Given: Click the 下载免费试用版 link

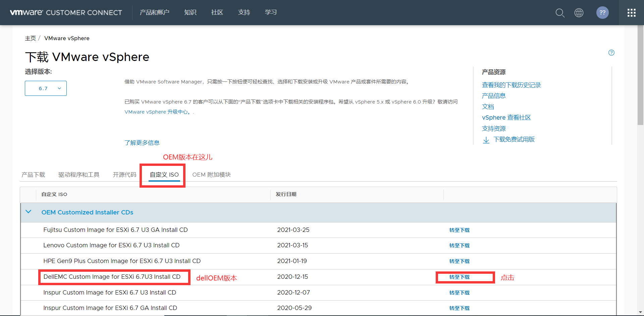Looking at the screenshot, I should pyautogui.click(x=514, y=139).
